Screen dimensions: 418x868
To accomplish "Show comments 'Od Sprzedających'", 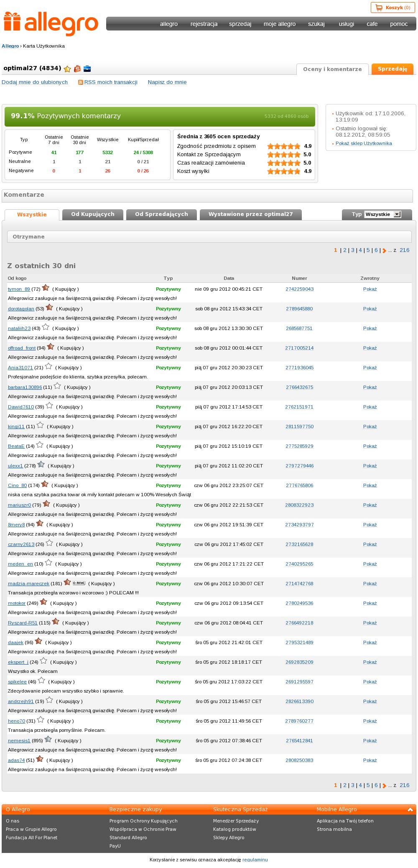I will (161, 214).
